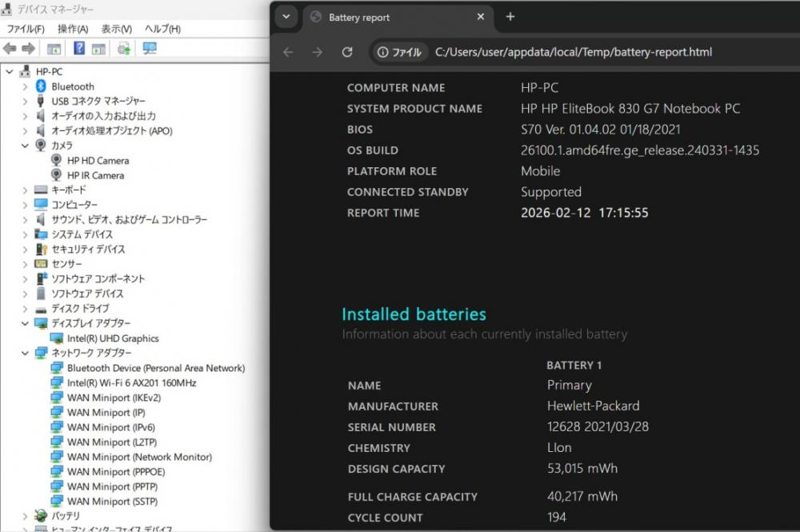The image size is (800, 532).
Task: Expand the Bluetooth device category
Action: (25, 86)
